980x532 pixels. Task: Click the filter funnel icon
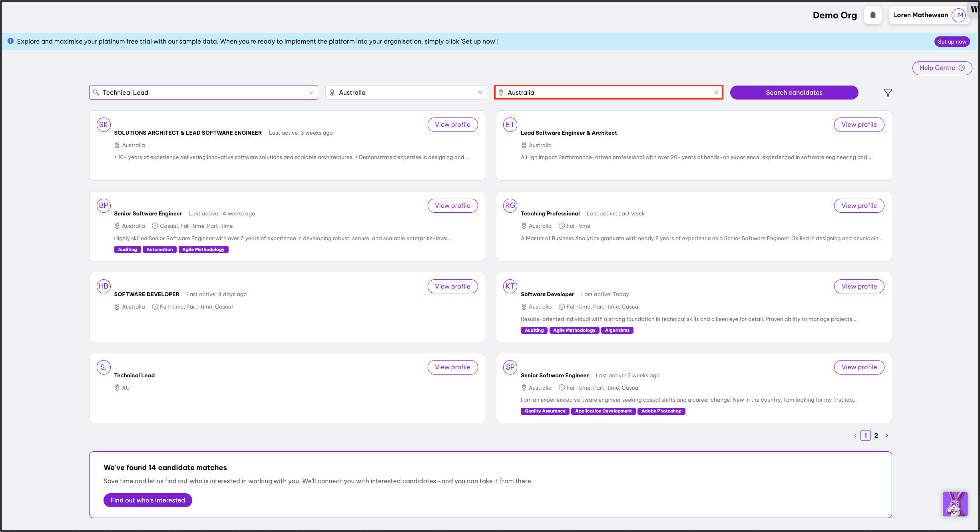coord(888,93)
